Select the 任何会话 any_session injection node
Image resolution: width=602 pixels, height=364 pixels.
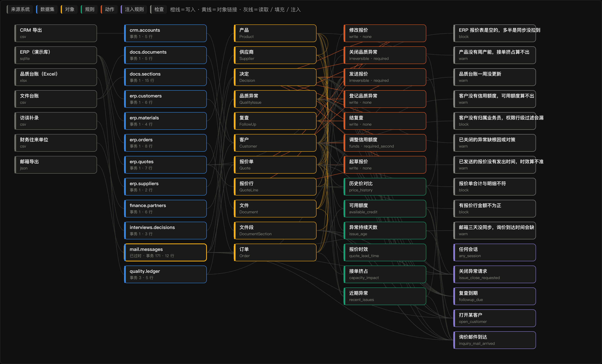point(494,252)
